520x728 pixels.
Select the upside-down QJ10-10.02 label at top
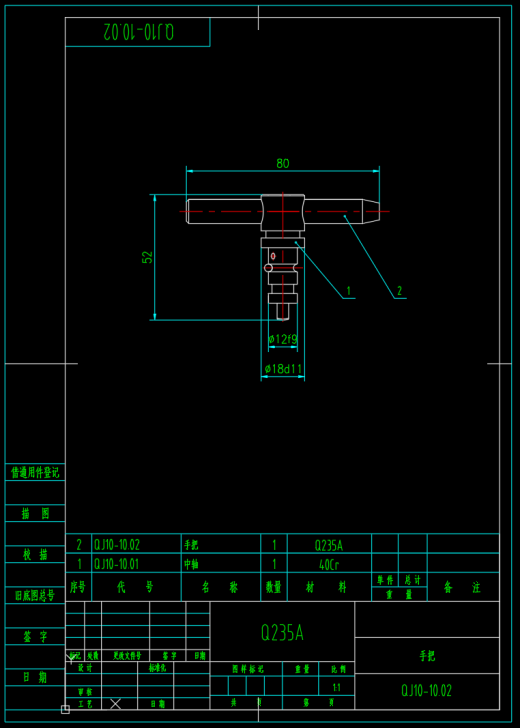pos(139,32)
